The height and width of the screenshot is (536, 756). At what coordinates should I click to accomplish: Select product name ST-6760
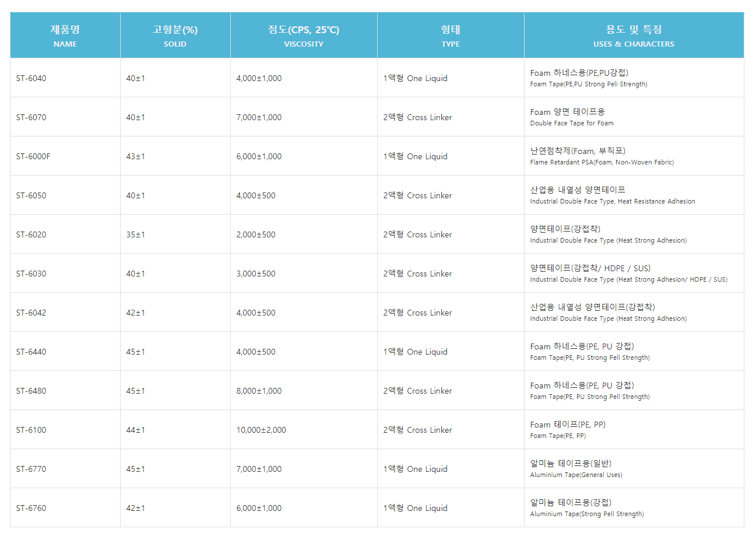[31, 508]
